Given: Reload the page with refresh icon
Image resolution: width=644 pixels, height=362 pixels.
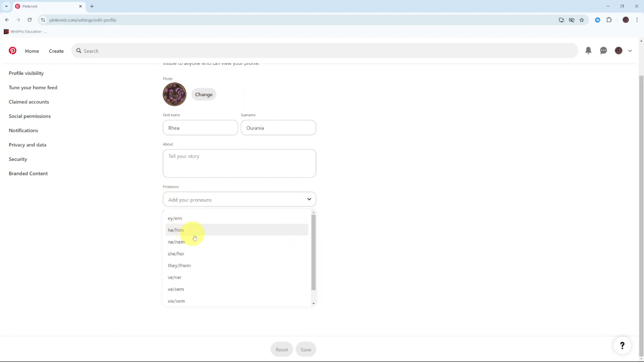Looking at the screenshot, I should tap(29, 20).
